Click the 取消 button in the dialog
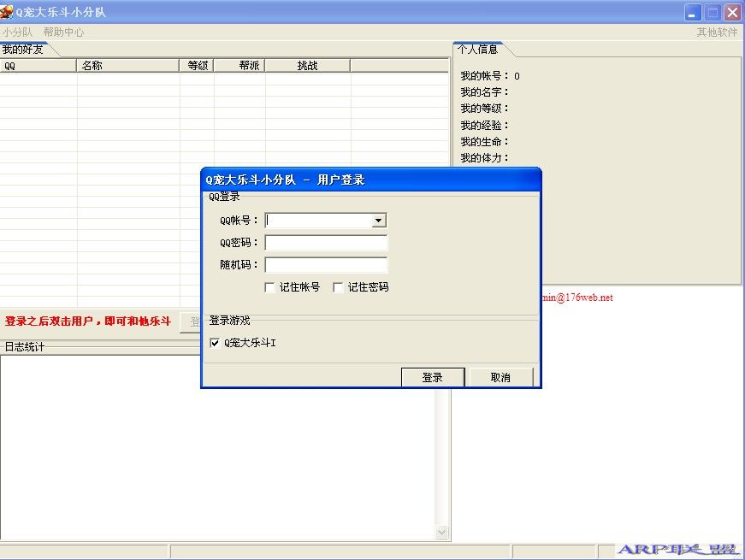Viewport: 745px width, 560px height. pyautogui.click(x=500, y=377)
